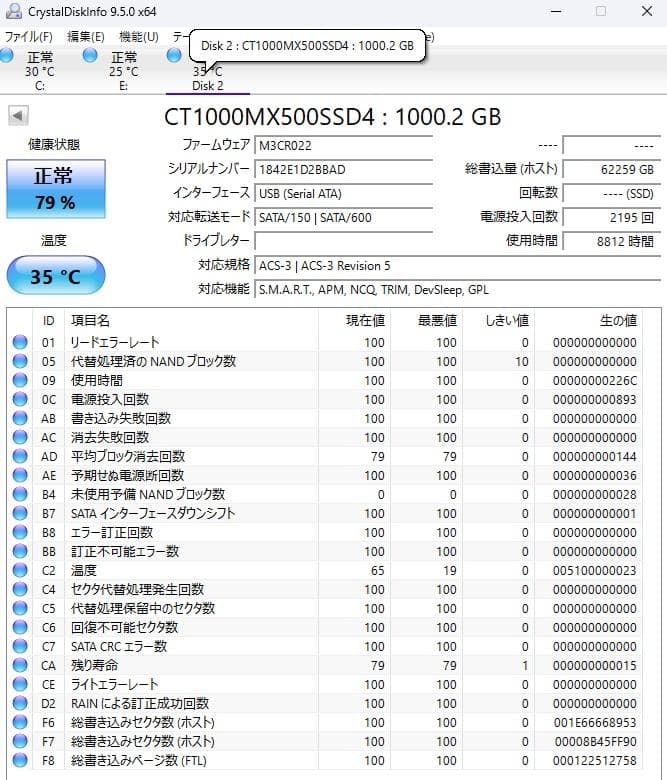The height and width of the screenshot is (780, 667).
Task: Select the 残り寿命 attribute row
Action: [326, 665]
